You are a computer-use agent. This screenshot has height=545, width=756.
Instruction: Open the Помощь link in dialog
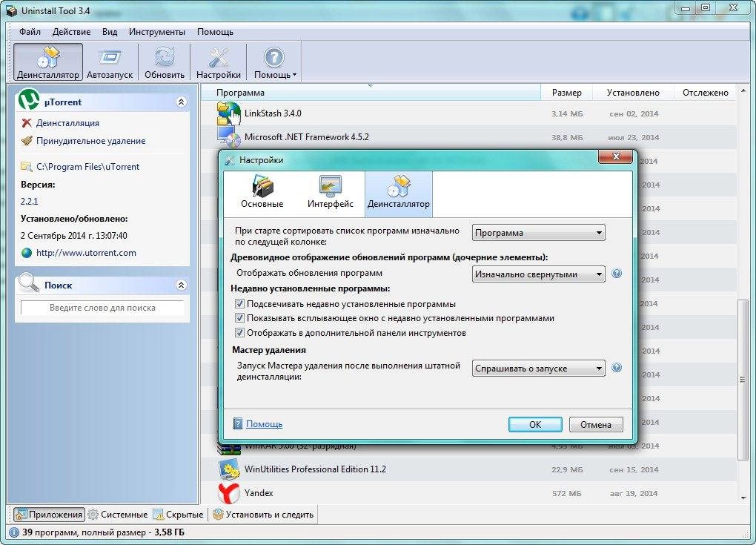coord(264,424)
